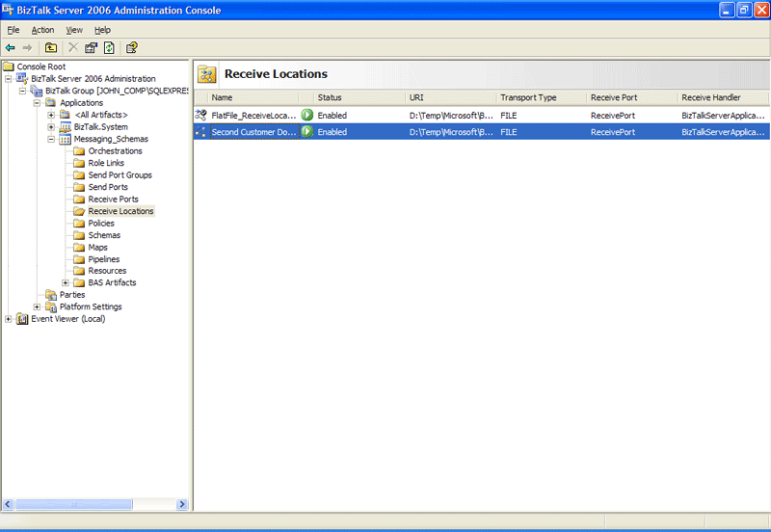This screenshot has height=532, width=771.
Task: Click the Applications folder icon
Action: [51, 102]
